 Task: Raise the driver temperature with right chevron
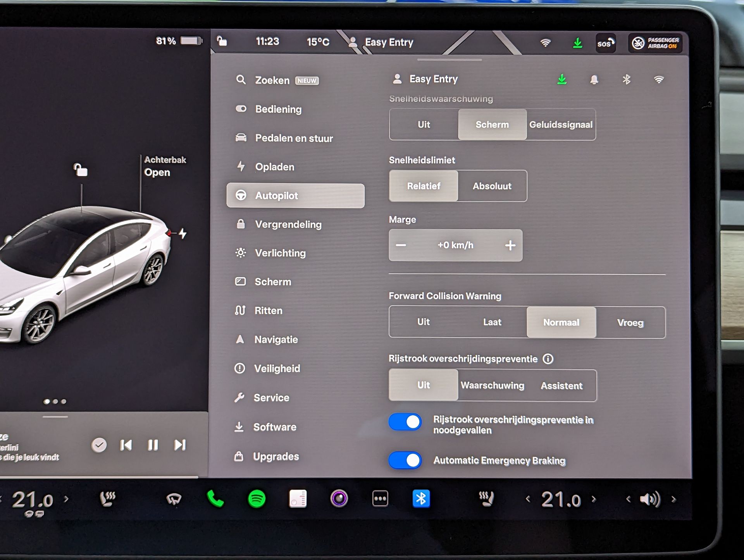point(66,499)
